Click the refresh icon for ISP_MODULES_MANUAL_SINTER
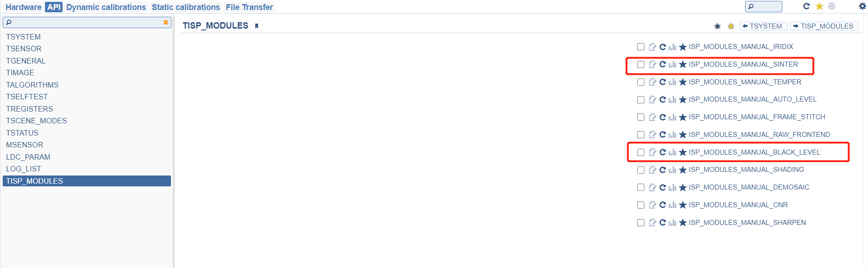This screenshot has height=268, width=868. pos(663,64)
